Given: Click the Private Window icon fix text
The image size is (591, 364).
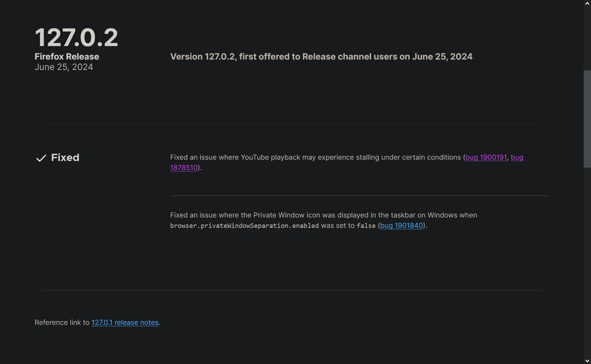Looking at the screenshot, I should tap(323, 220).
